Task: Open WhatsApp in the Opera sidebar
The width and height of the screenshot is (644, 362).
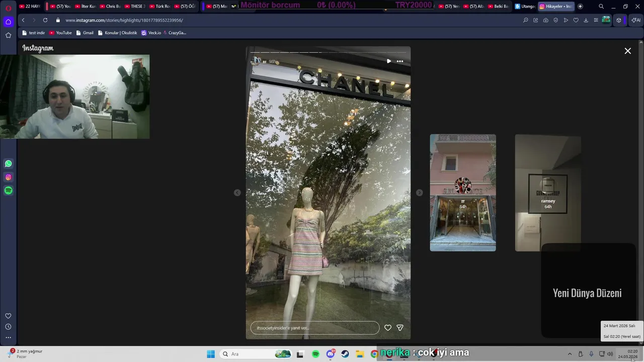Action: 9,163
